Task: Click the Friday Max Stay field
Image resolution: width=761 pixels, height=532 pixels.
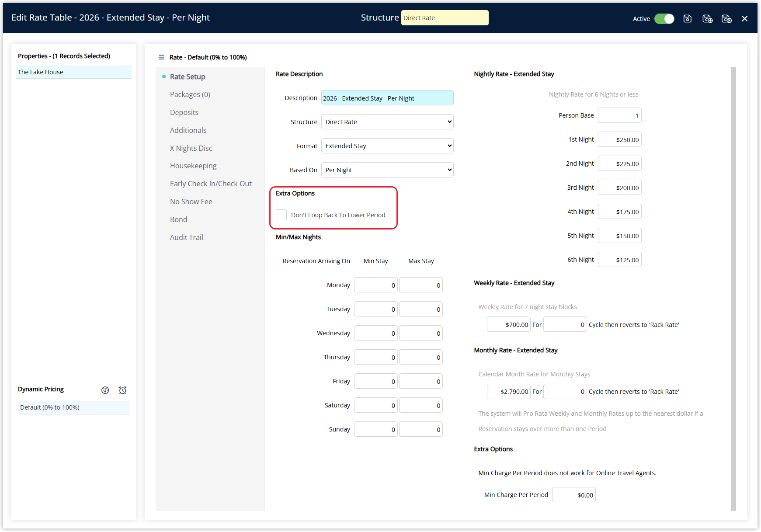Action: click(421, 381)
